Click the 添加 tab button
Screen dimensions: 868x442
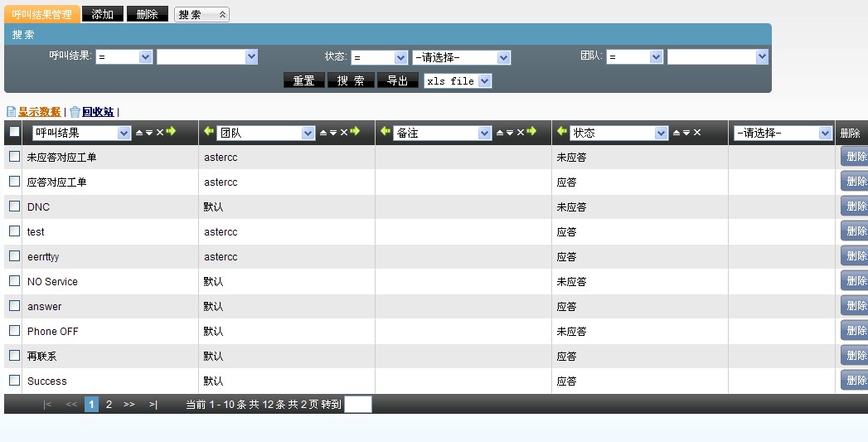103,14
